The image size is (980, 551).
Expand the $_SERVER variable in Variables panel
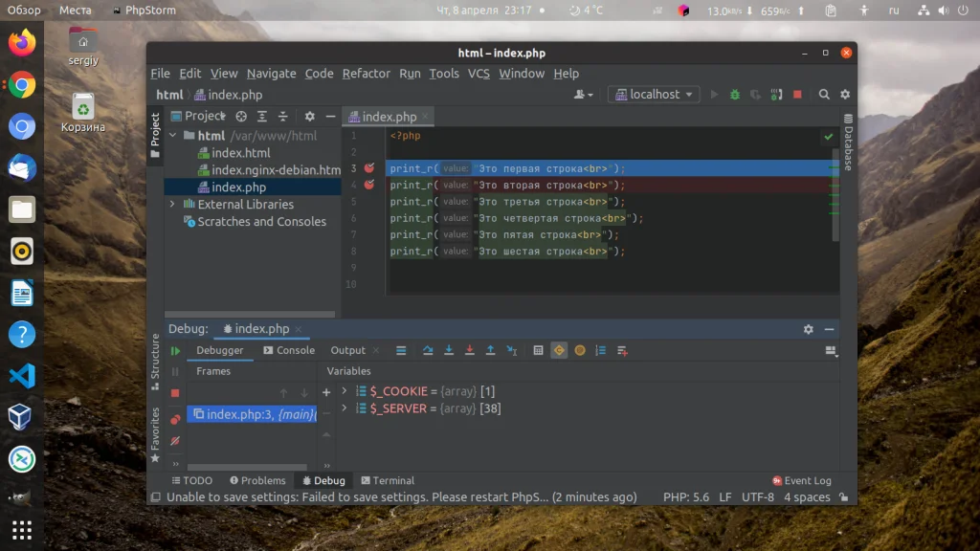[344, 408]
